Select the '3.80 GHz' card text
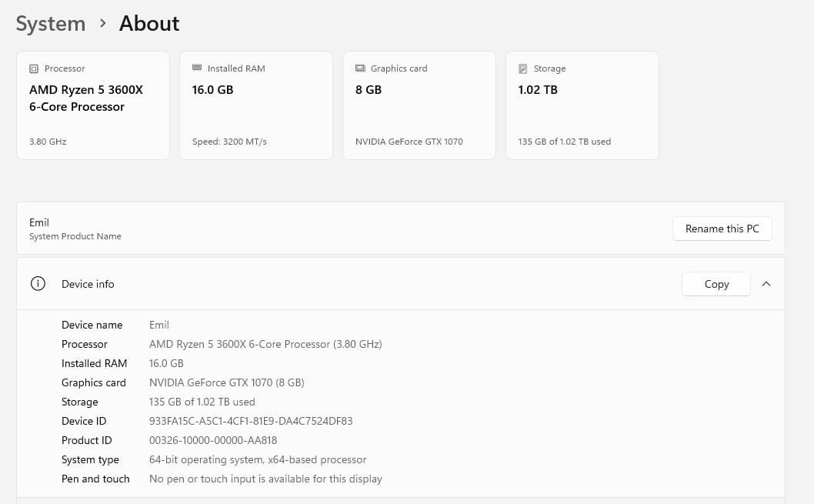Image resolution: width=814 pixels, height=504 pixels. point(48,141)
